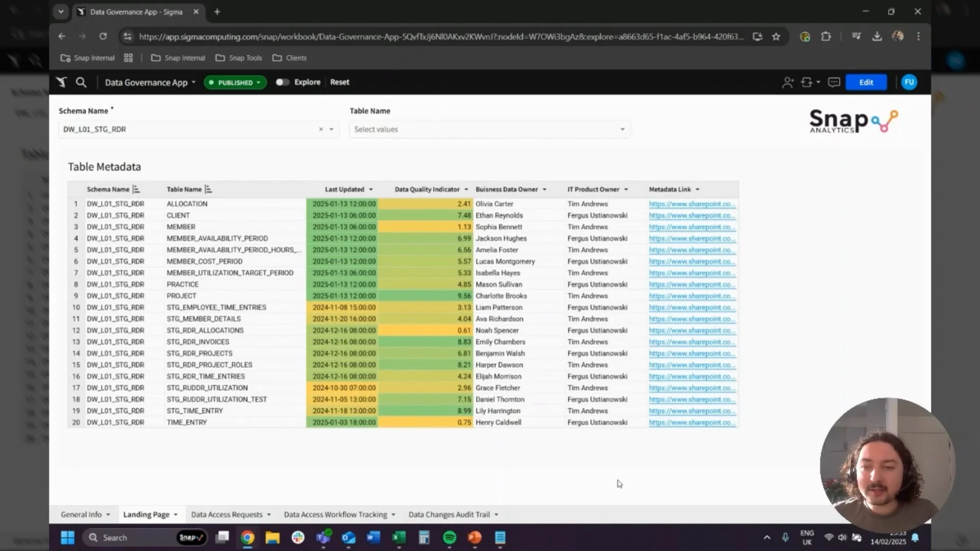The width and height of the screenshot is (980, 551).
Task: Click the Sigma bird logo icon
Action: pyautogui.click(x=61, y=82)
